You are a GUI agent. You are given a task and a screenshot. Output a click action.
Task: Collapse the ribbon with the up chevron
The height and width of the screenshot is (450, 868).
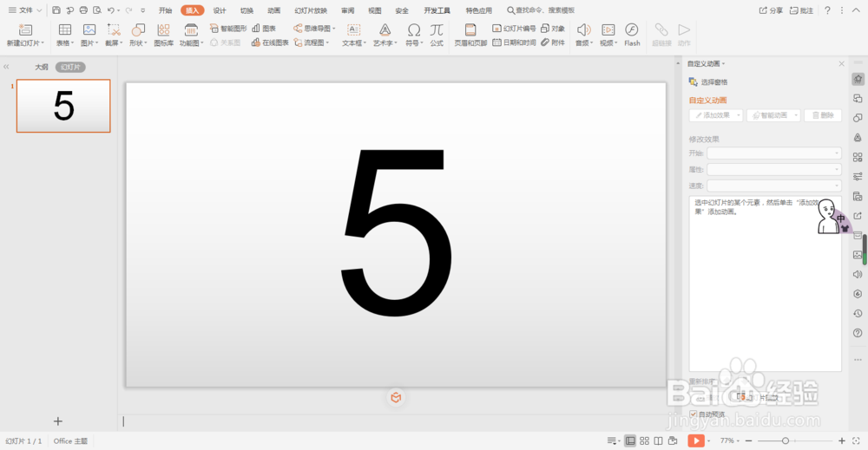(856, 10)
